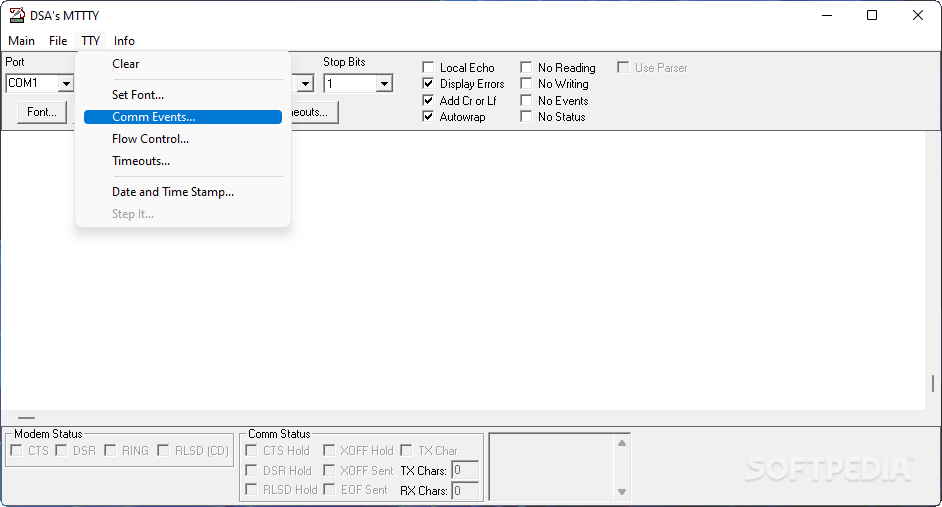
Task: Click the RX Chars value field
Action: coord(465,491)
